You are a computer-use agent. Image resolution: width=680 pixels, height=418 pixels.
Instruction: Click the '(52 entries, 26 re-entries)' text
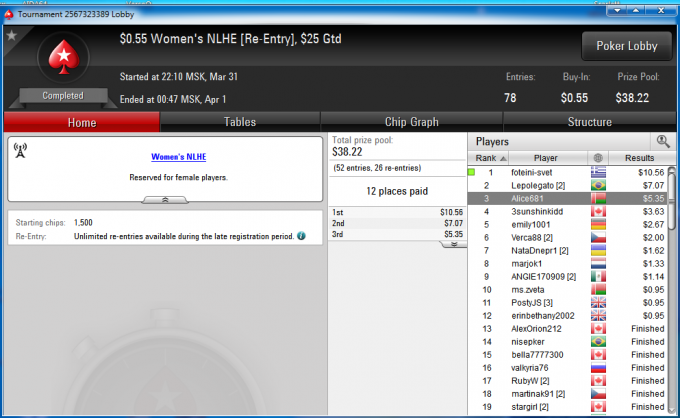377,168
